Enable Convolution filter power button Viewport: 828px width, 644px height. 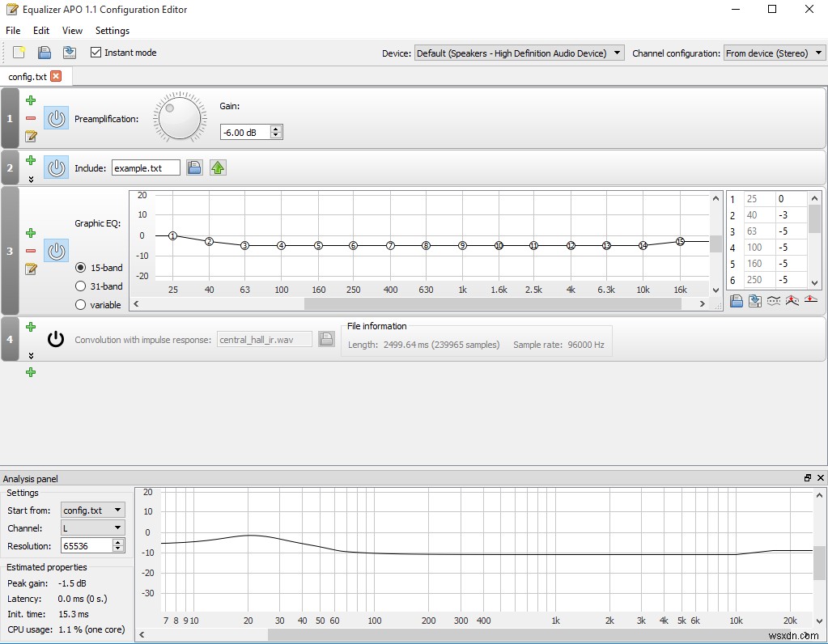pyautogui.click(x=56, y=339)
